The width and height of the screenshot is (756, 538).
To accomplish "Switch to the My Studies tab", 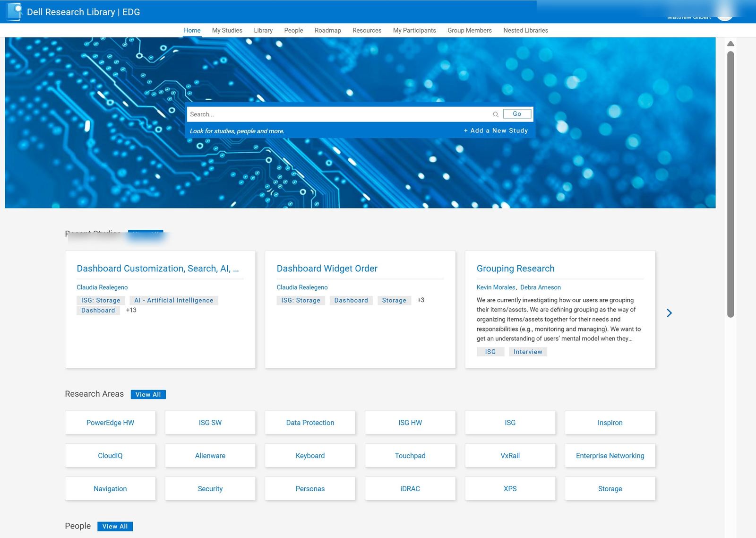I will [x=227, y=30].
